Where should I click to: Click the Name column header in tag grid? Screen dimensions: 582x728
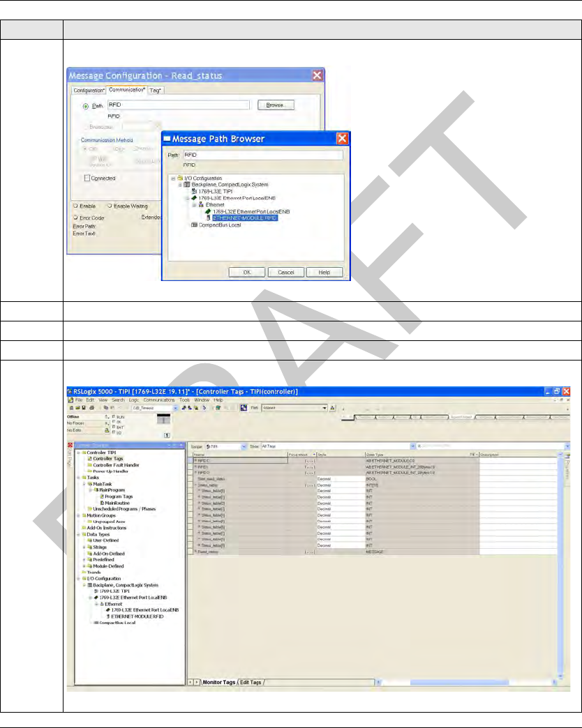[240, 455]
